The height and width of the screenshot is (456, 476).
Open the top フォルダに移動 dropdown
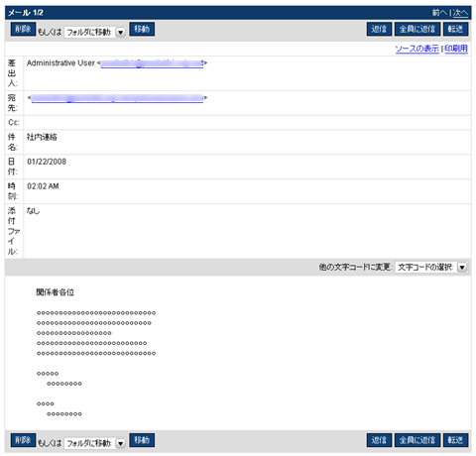(x=94, y=32)
